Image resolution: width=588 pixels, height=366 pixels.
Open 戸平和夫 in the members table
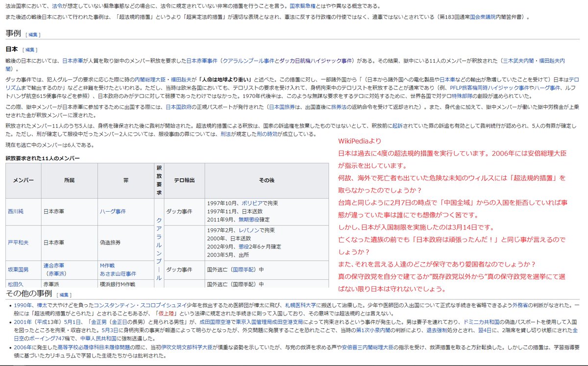18,242
